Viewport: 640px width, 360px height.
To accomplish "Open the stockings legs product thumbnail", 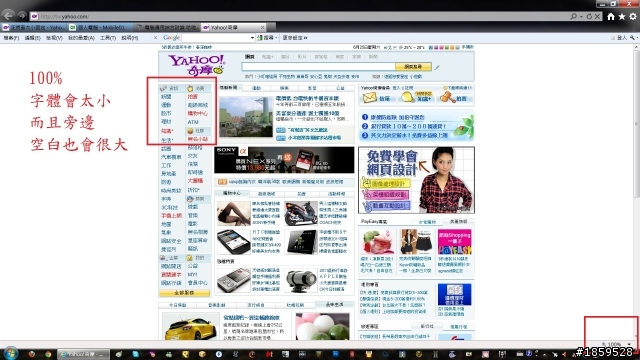I will 233,213.
